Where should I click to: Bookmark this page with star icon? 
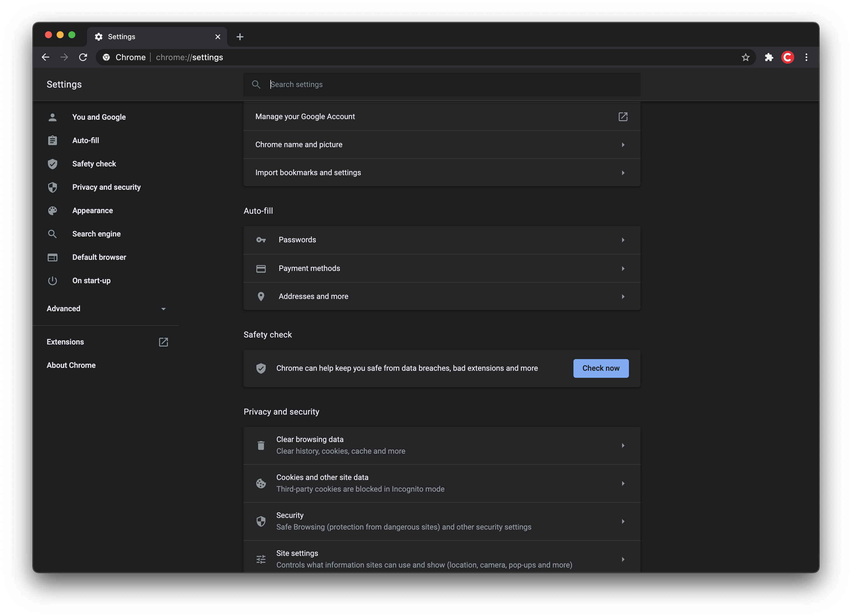tap(745, 57)
